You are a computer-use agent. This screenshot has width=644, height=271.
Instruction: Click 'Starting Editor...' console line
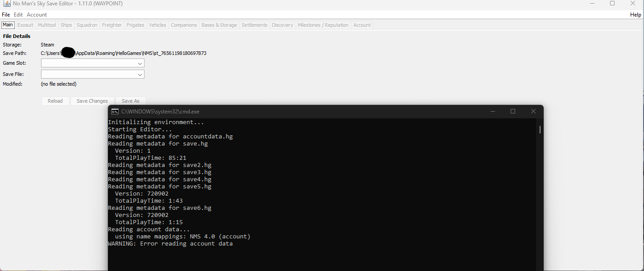pos(140,129)
